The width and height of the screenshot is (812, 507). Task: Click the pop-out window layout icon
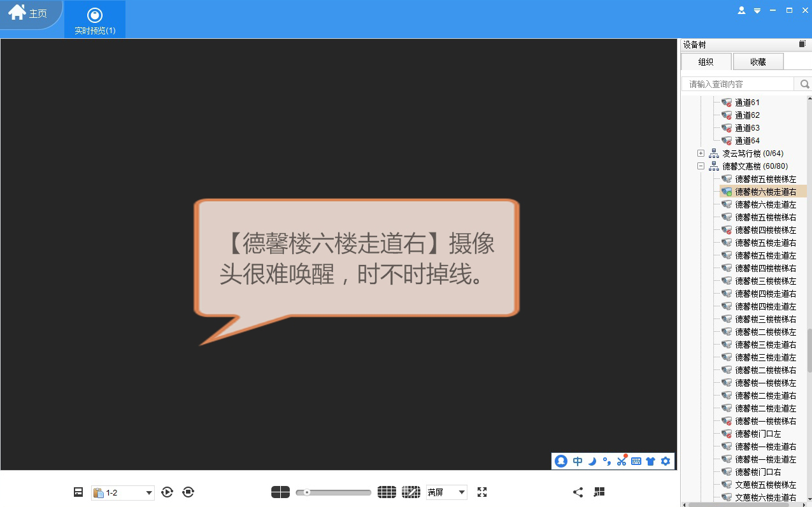[599, 492]
